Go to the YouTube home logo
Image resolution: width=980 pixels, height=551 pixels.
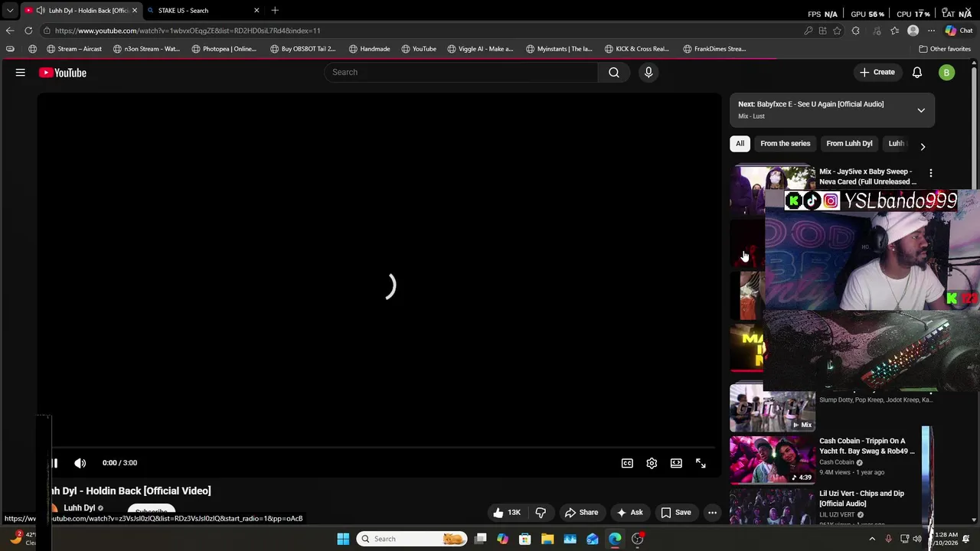click(x=63, y=73)
